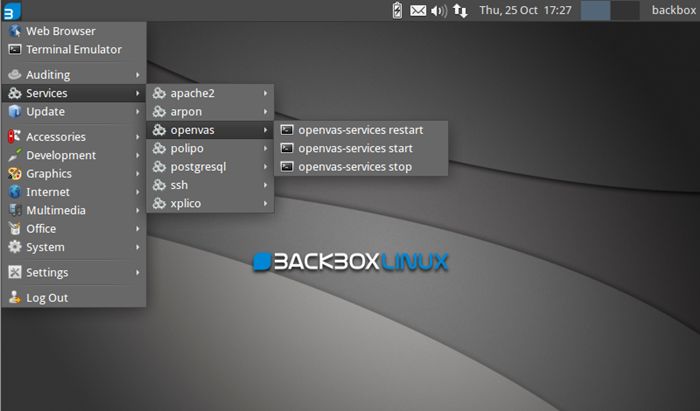Click the Development icon
The height and width of the screenshot is (411, 700).
coord(15,155)
